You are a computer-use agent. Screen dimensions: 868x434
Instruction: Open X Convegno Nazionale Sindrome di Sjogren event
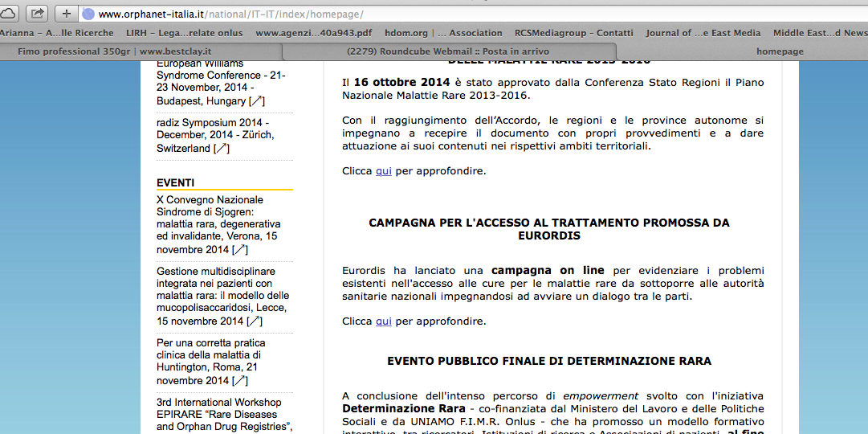pyautogui.click(x=218, y=224)
